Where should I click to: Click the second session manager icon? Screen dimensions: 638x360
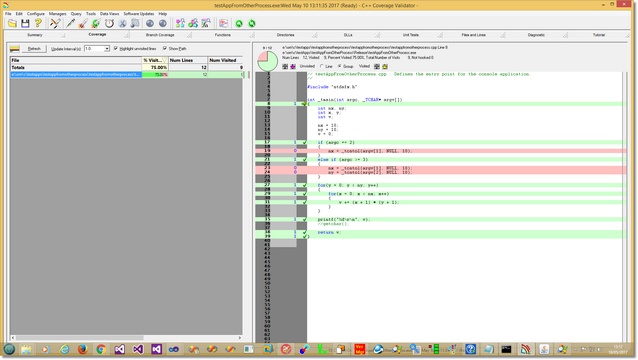click(x=193, y=23)
